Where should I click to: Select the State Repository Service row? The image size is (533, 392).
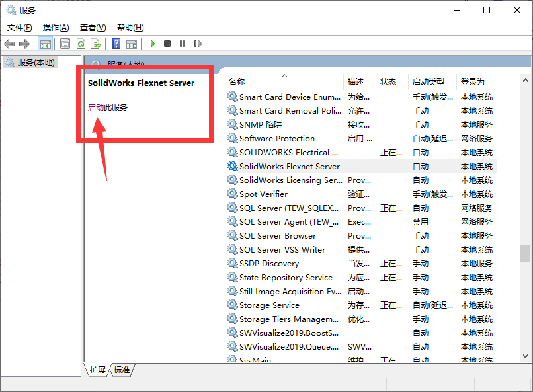(362, 278)
